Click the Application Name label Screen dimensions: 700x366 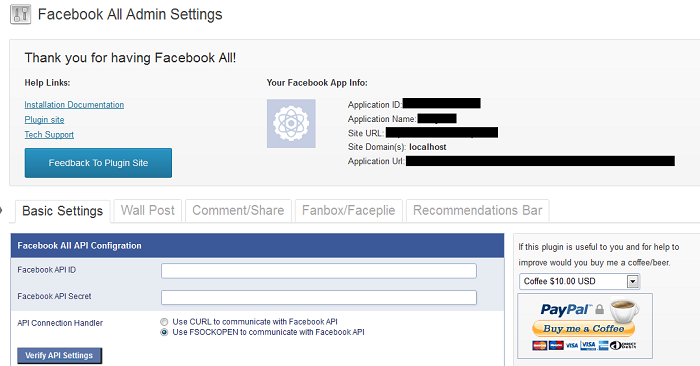pyautogui.click(x=382, y=119)
